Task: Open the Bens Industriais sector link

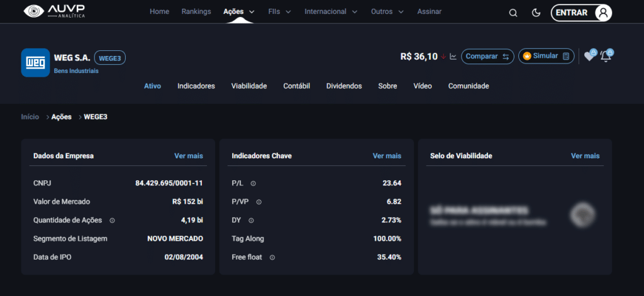Action: pyautogui.click(x=76, y=71)
